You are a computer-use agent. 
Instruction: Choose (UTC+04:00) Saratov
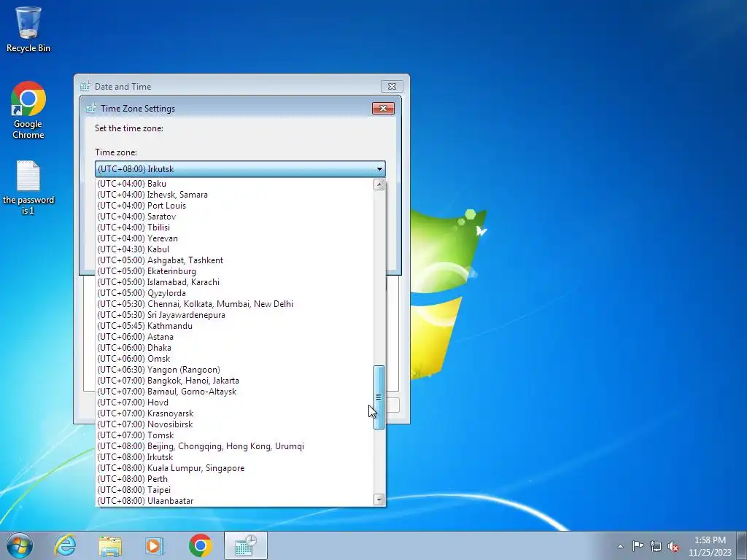(x=234, y=217)
